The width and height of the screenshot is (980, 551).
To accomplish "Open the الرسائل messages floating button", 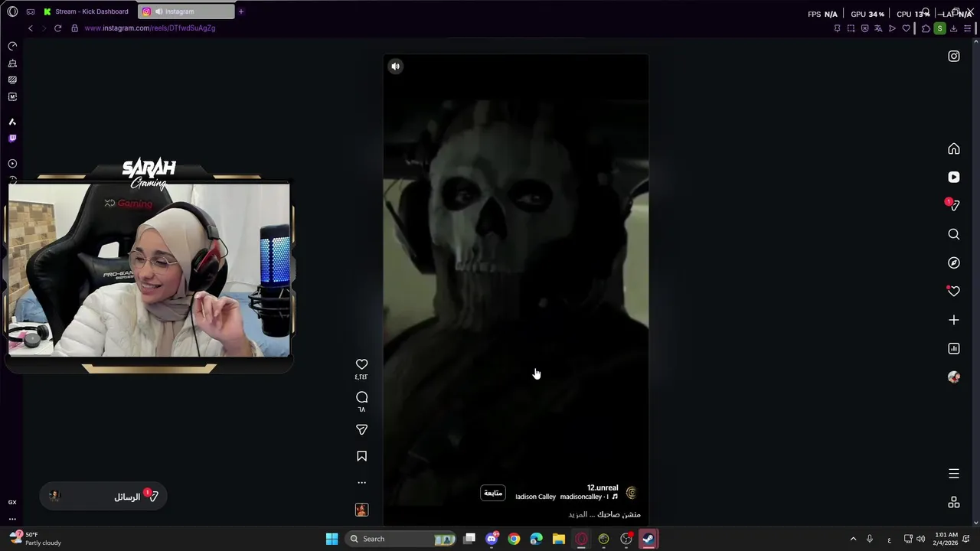I will [103, 497].
